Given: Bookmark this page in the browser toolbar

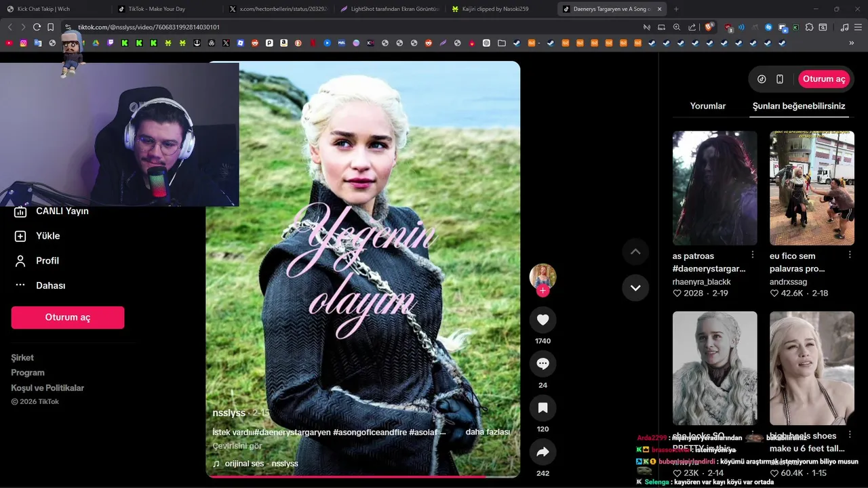Looking at the screenshot, I should coord(50,27).
